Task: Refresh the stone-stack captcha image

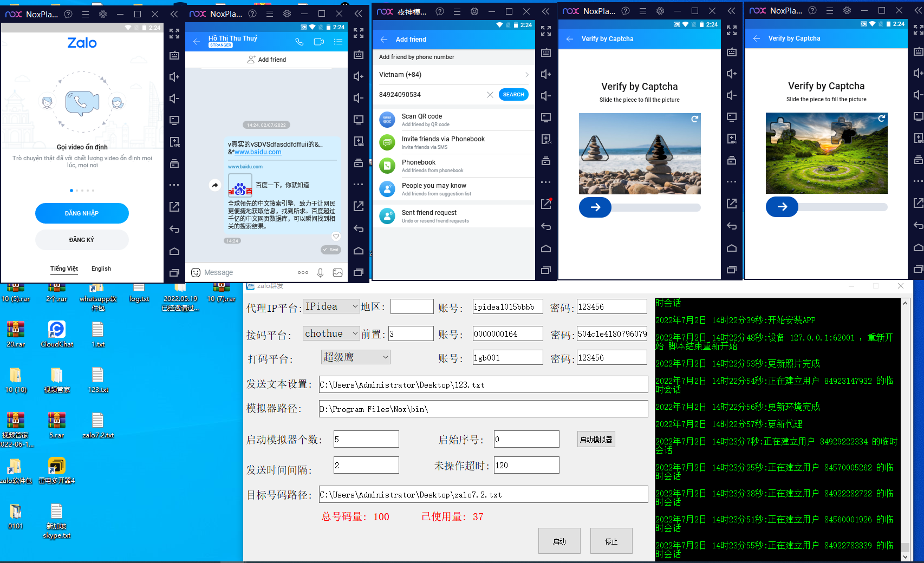Action: [694, 119]
